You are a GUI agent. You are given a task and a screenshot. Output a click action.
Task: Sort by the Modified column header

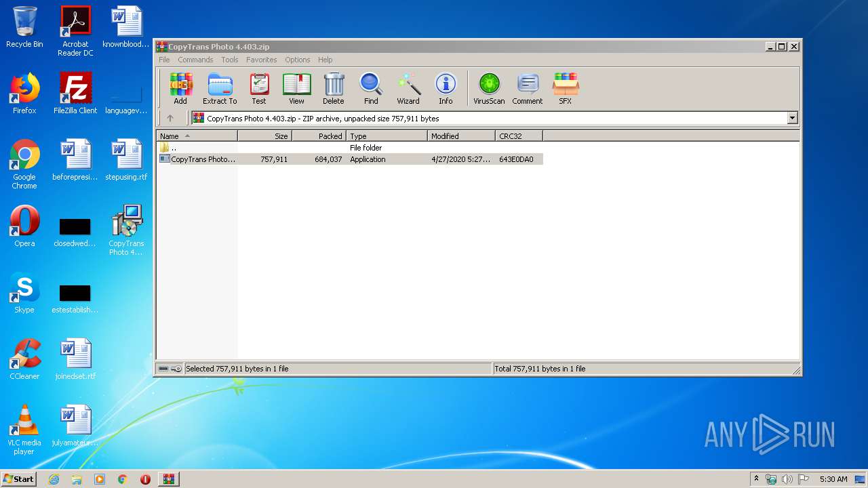pyautogui.click(x=462, y=136)
